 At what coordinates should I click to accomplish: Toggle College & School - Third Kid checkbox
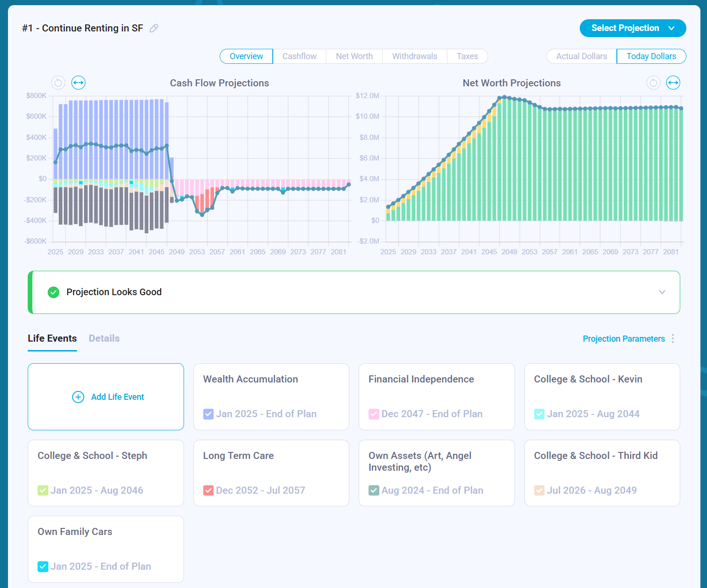pos(539,490)
